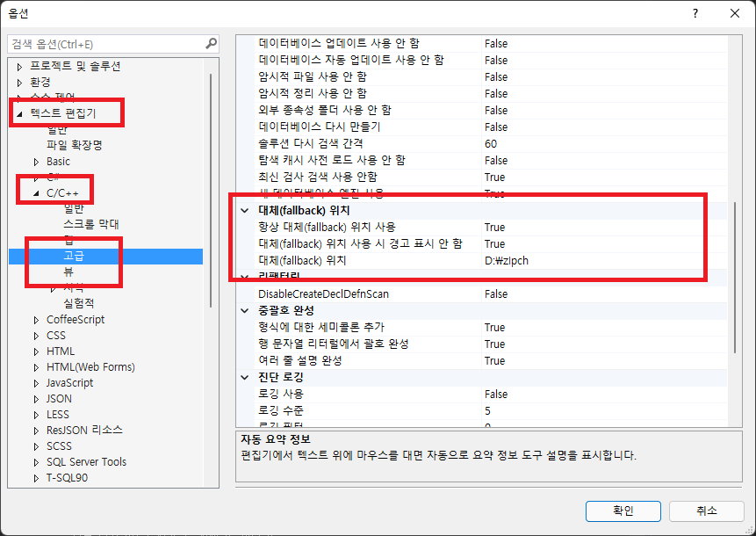Select 실험적 under C/C++

tap(79, 303)
